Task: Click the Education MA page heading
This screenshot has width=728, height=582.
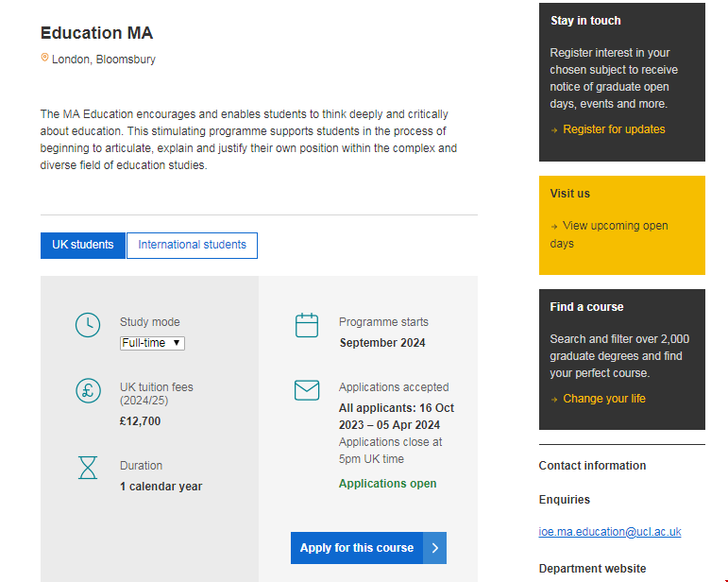Action: (96, 33)
